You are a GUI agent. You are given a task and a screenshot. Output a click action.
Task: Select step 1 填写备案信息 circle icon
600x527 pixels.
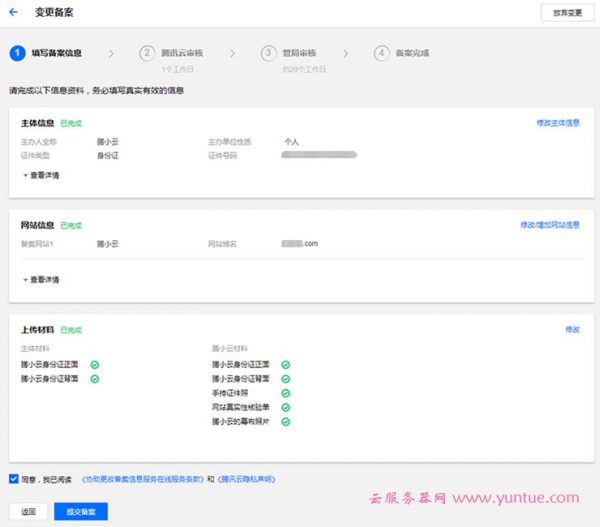17,52
